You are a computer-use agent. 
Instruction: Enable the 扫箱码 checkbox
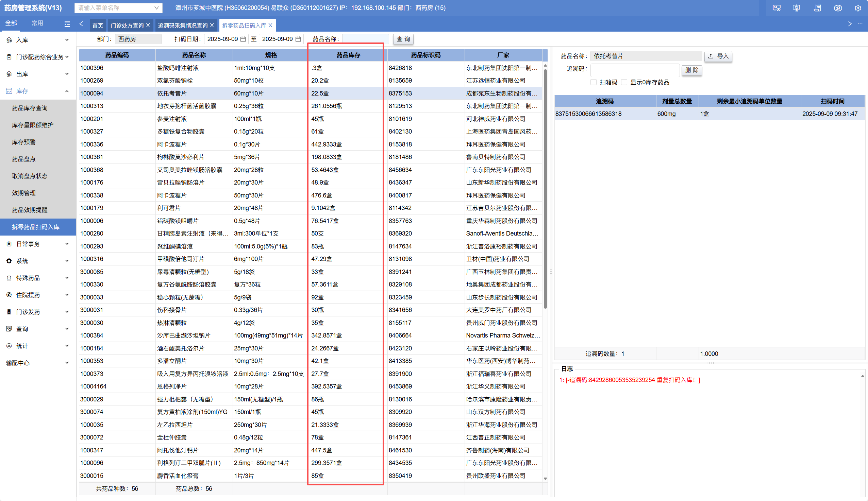click(x=594, y=82)
